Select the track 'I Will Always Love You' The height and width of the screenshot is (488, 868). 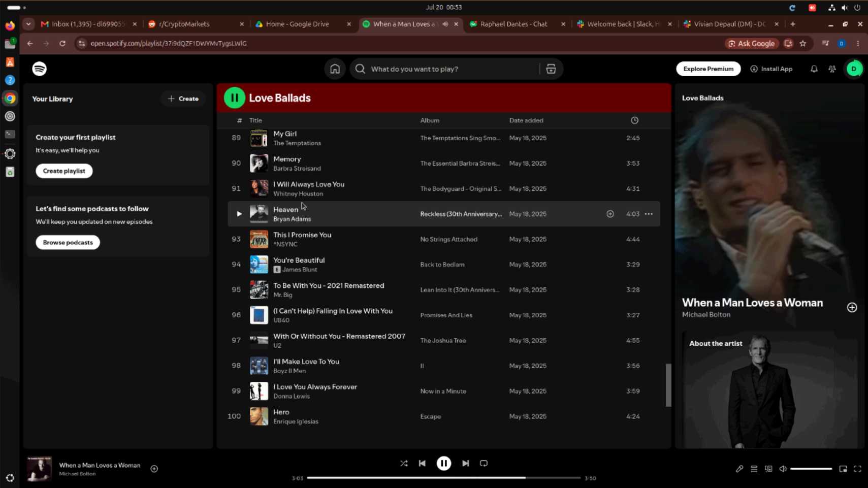309,184
